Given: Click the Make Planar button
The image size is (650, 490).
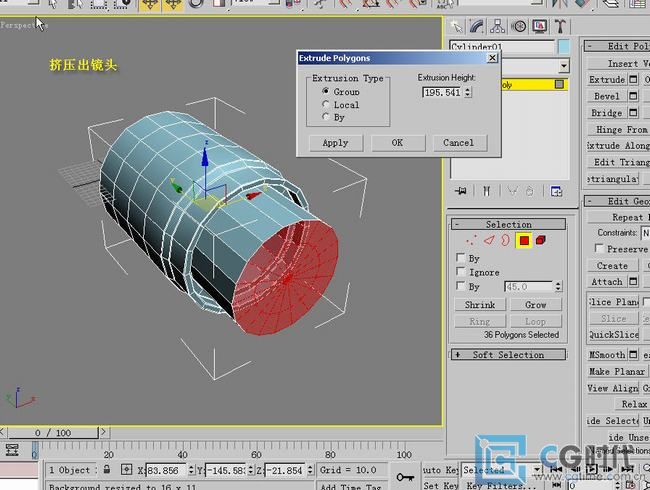Looking at the screenshot, I should tap(617, 371).
